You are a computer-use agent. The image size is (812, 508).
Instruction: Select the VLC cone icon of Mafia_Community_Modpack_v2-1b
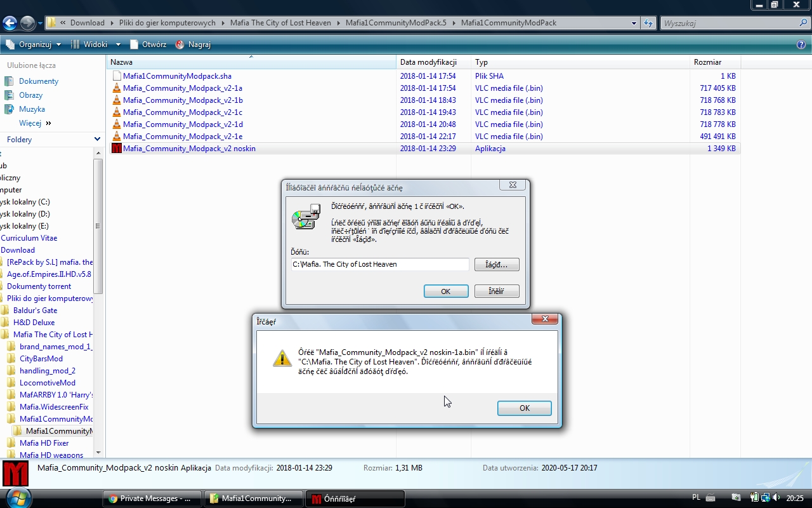(117, 100)
